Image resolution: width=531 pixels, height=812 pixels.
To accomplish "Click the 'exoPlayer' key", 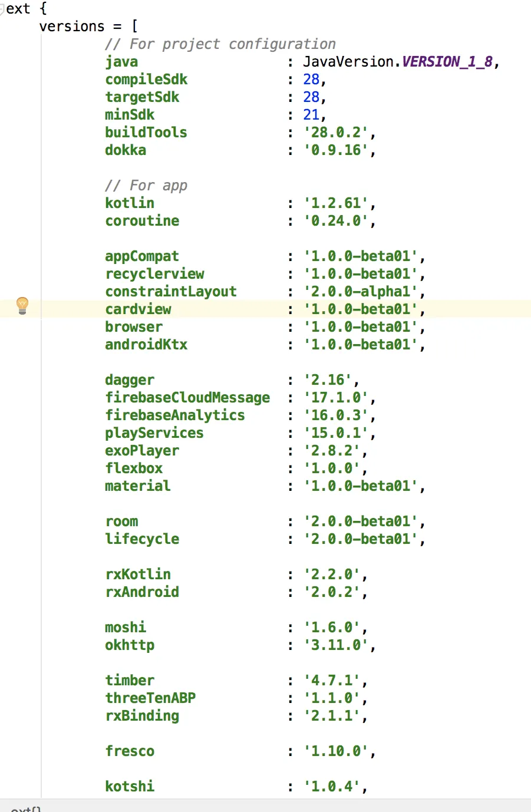I will [x=142, y=451].
